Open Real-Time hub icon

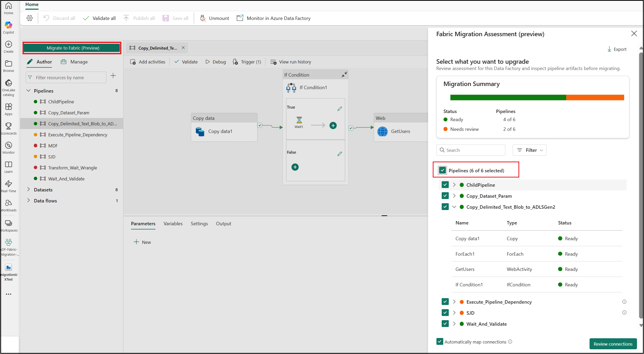(8, 184)
